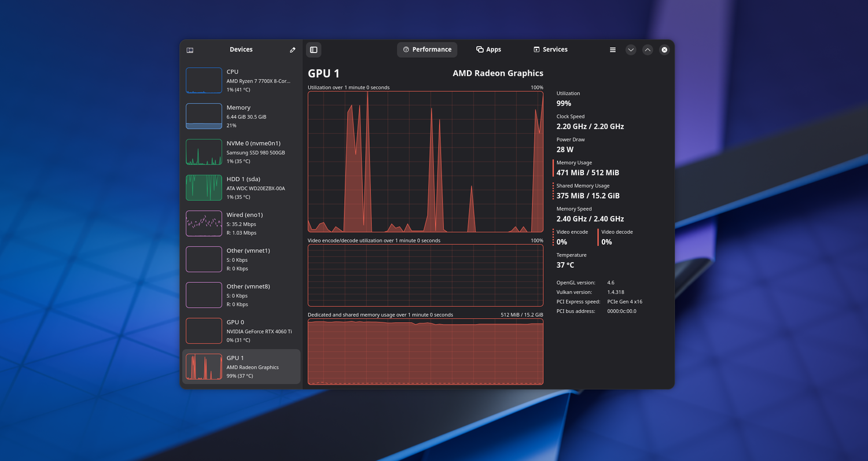Click the video encode/decode utilization graph

(x=425, y=275)
